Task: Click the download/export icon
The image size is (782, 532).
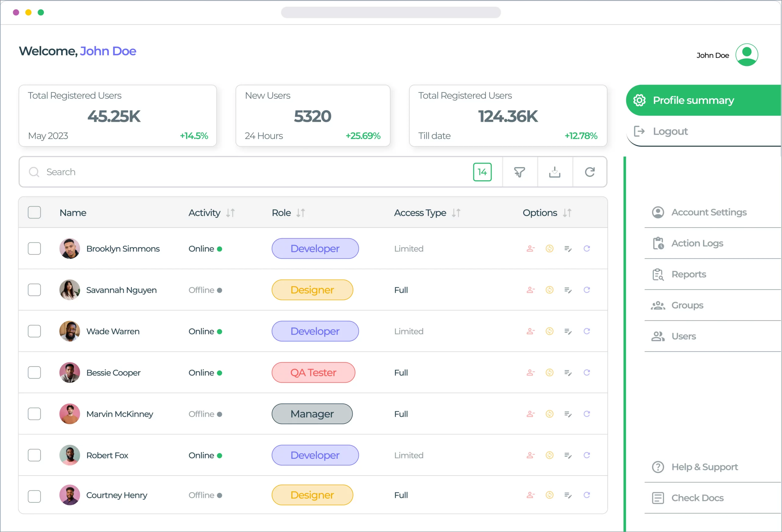Action: click(555, 172)
